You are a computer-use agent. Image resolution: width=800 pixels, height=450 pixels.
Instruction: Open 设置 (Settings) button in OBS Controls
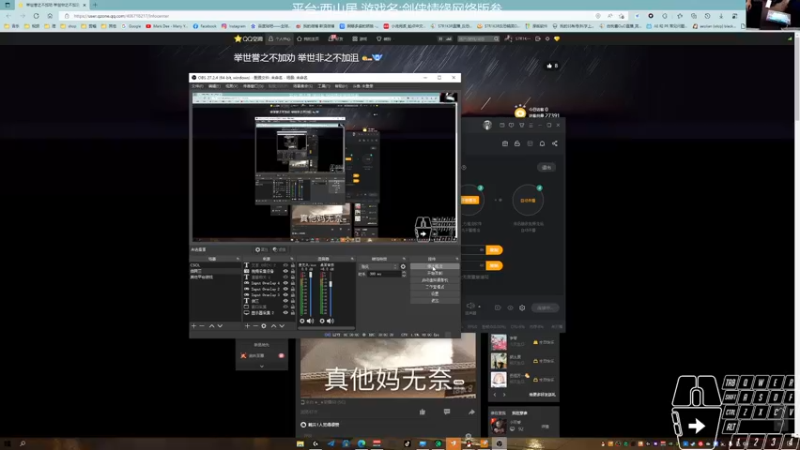point(435,294)
